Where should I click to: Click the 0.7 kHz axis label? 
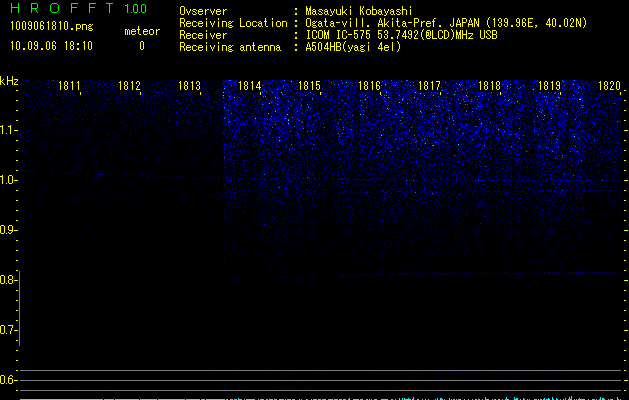(x=7, y=330)
